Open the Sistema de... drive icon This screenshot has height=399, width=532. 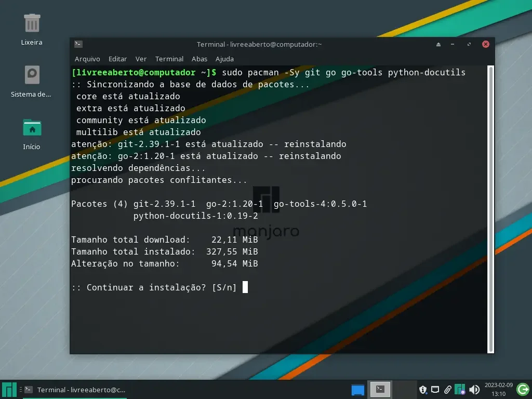tap(32, 75)
